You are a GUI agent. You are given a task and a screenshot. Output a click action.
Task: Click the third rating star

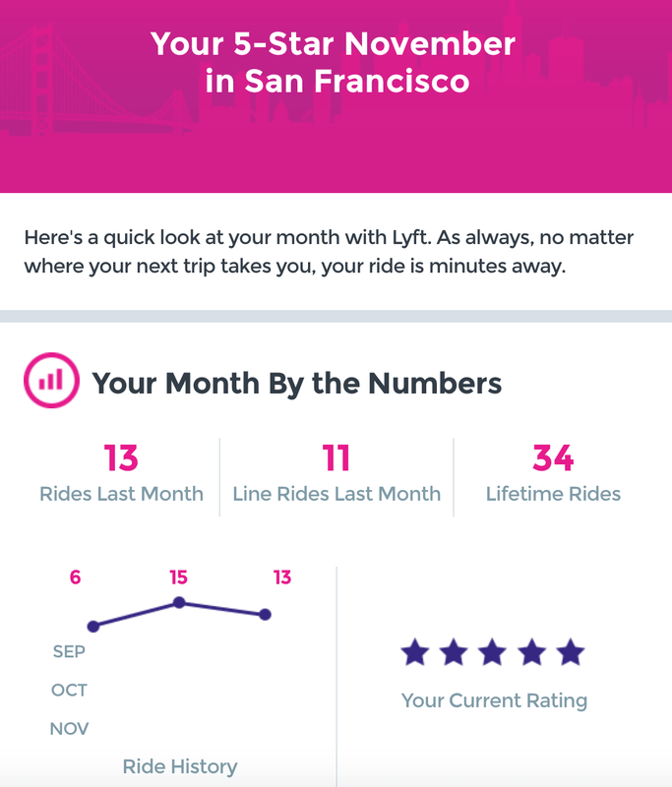coord(492,652)
